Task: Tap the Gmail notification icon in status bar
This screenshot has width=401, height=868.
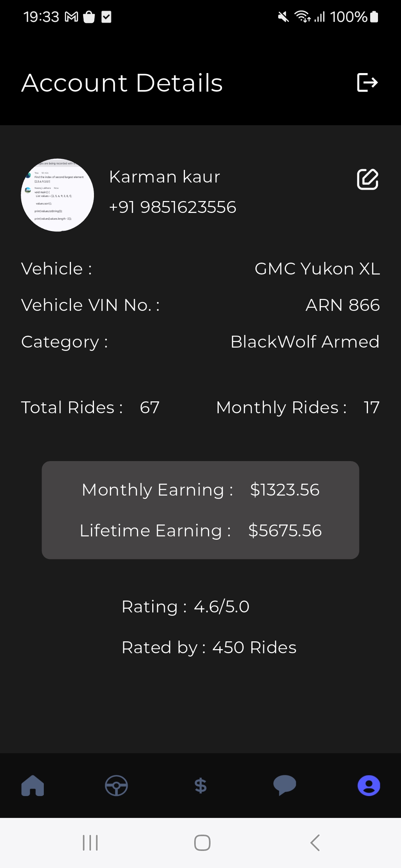Action: (72, 17)
